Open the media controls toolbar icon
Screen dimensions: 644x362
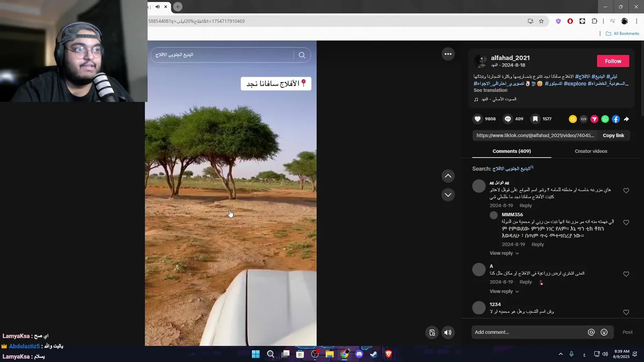point(612,21)
